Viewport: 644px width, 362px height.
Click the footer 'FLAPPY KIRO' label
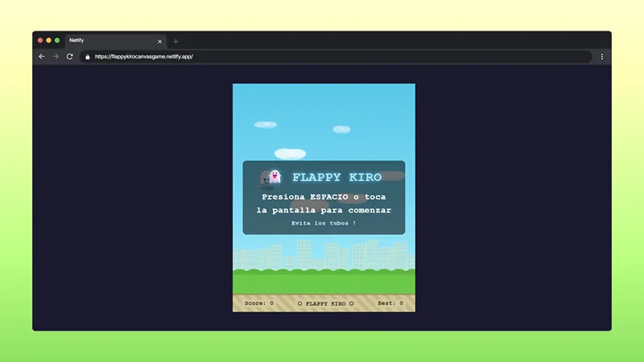[x=326, y=304]
